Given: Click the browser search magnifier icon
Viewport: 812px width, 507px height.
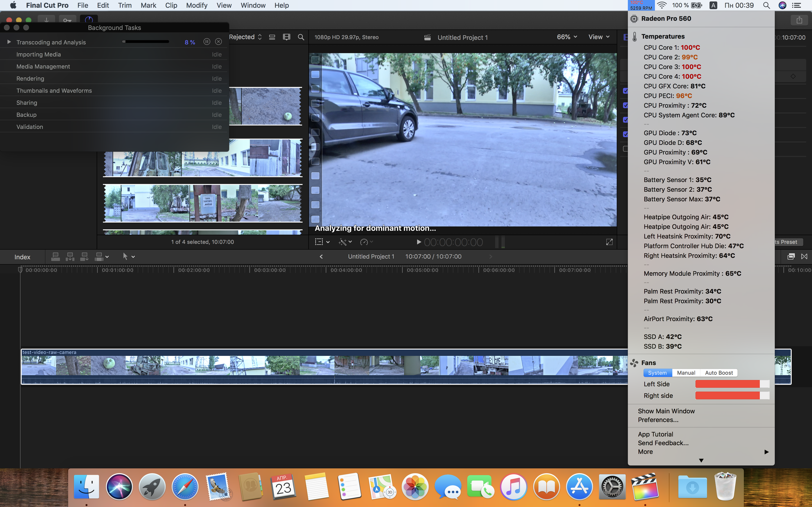Looking at the screenshot, I should click(301, 37).
